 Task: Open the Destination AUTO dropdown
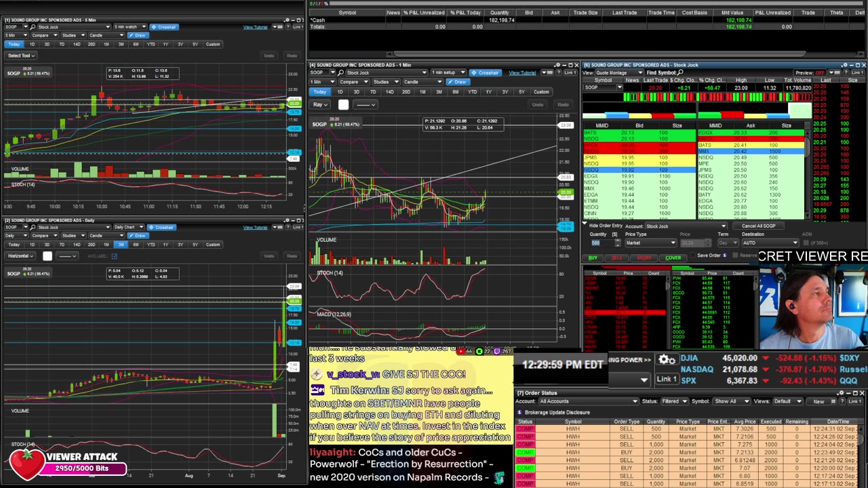click(x=770, y=243)
